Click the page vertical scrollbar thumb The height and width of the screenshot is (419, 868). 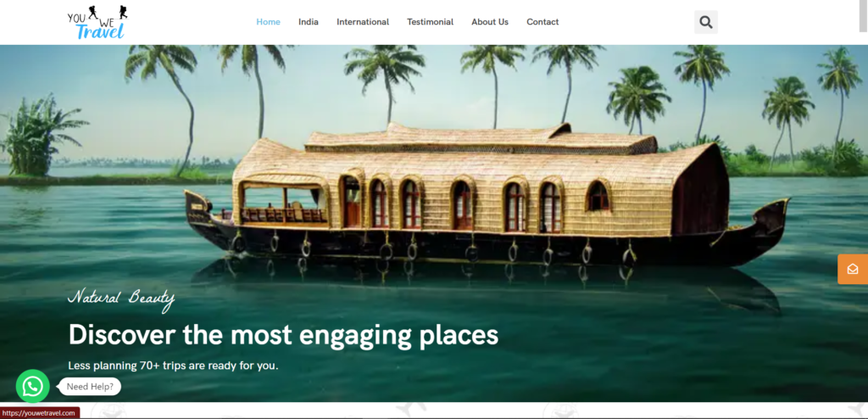coord(864,15)
